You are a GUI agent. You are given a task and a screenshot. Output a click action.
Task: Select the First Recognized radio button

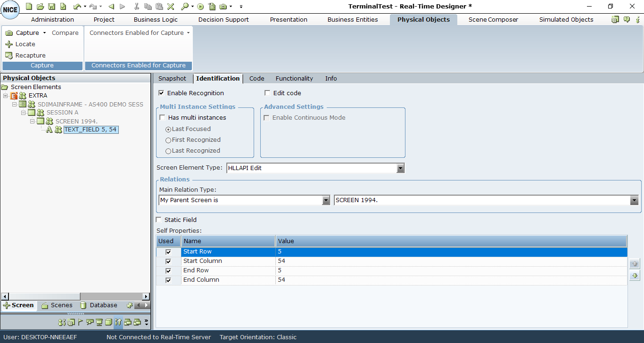click(x=168, y=140)
